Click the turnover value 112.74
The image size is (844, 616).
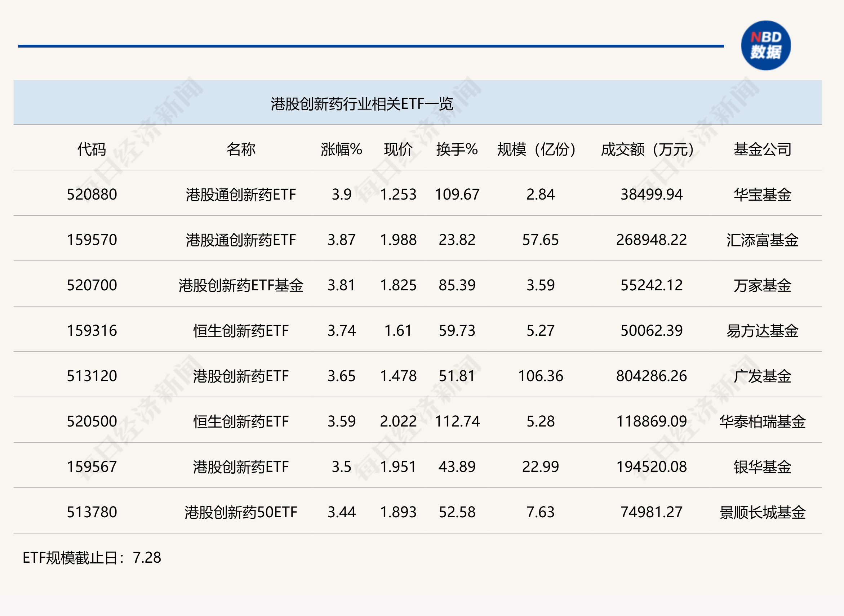pos(457,421)
